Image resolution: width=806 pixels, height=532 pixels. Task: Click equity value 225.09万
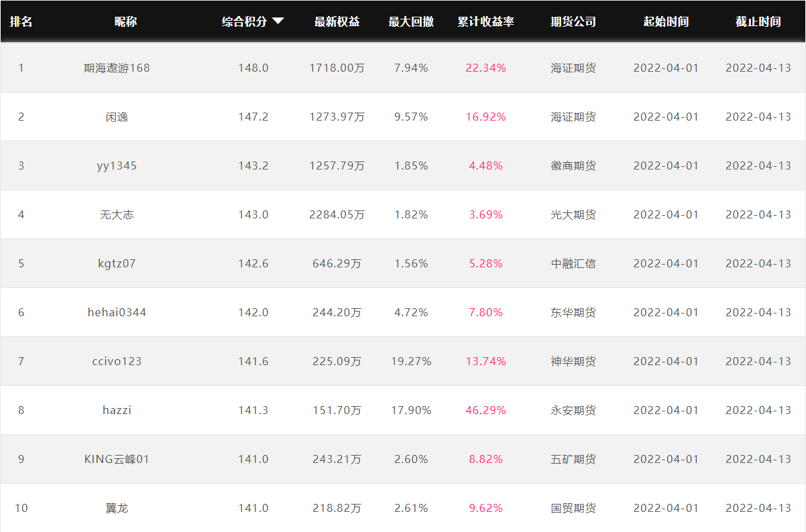click(x=337, y=361)
